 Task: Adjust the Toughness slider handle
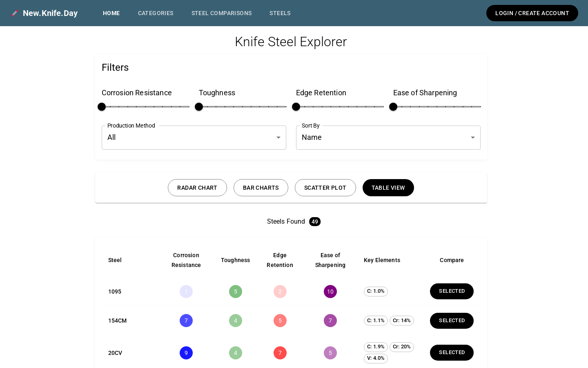tap(199, 107)
